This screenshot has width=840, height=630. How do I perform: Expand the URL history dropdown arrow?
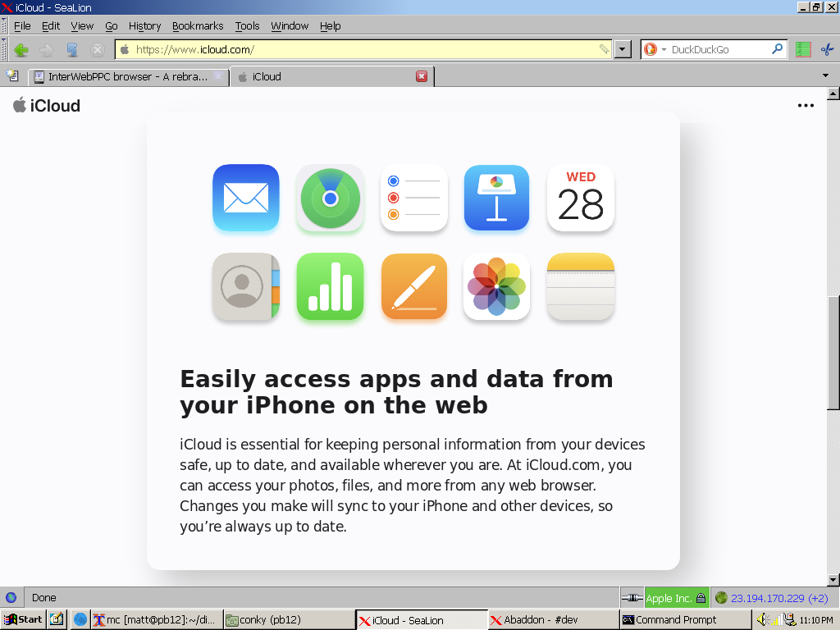[622, 50]
